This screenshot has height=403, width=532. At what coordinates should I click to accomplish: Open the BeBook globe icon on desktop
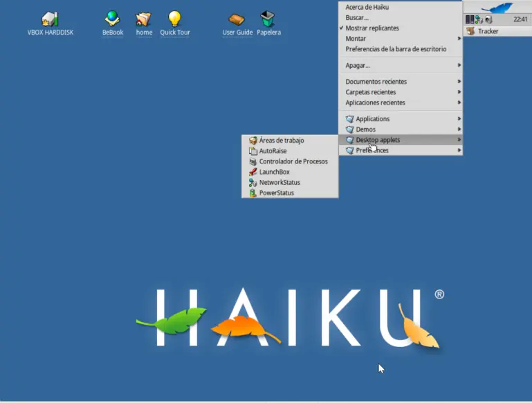pyautogui.click(x=112, y=18)
